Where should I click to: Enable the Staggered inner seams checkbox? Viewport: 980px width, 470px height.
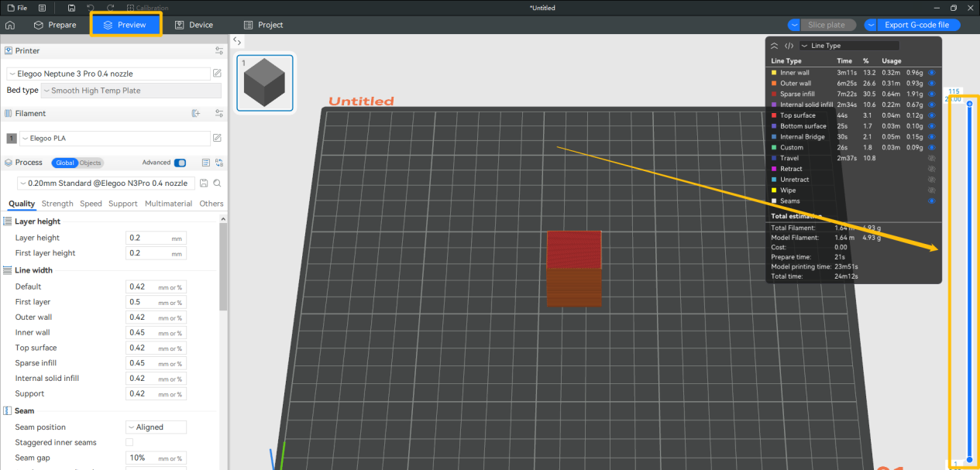pos(129,442)
